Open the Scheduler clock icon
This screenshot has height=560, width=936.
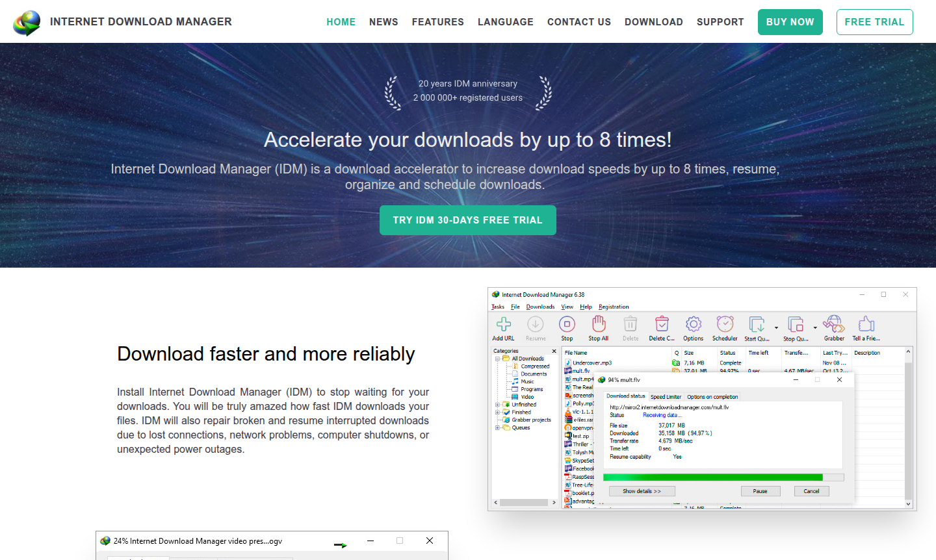click(x=725, y=324)
